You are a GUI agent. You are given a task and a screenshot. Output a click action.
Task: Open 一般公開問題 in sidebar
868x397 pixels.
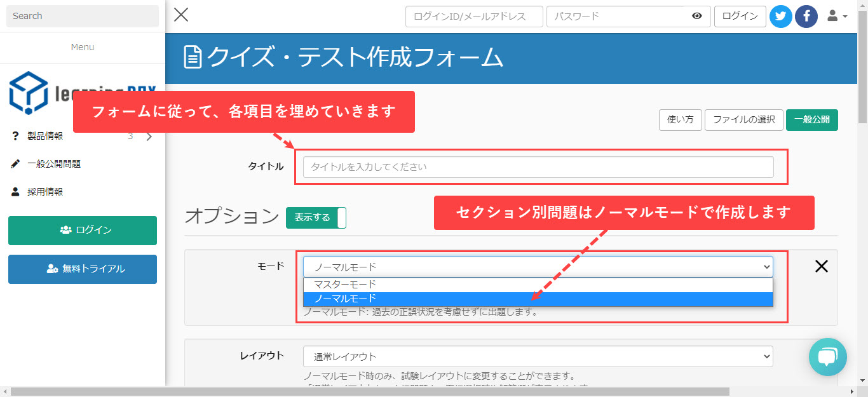click(54, 164)
